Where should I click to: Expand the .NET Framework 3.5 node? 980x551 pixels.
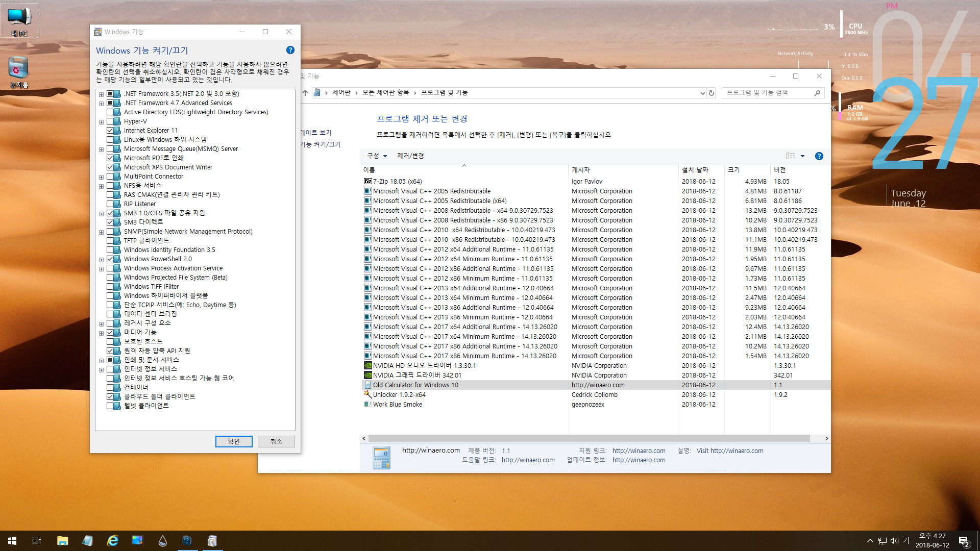(101, 94)
